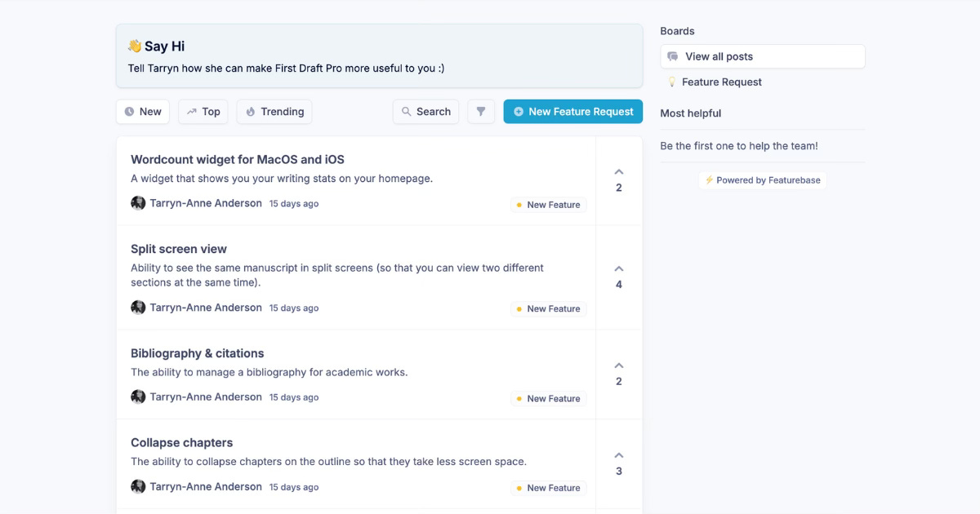Upvote the Collapse chapters post
The image size is (980, 514).
[619, 464]
